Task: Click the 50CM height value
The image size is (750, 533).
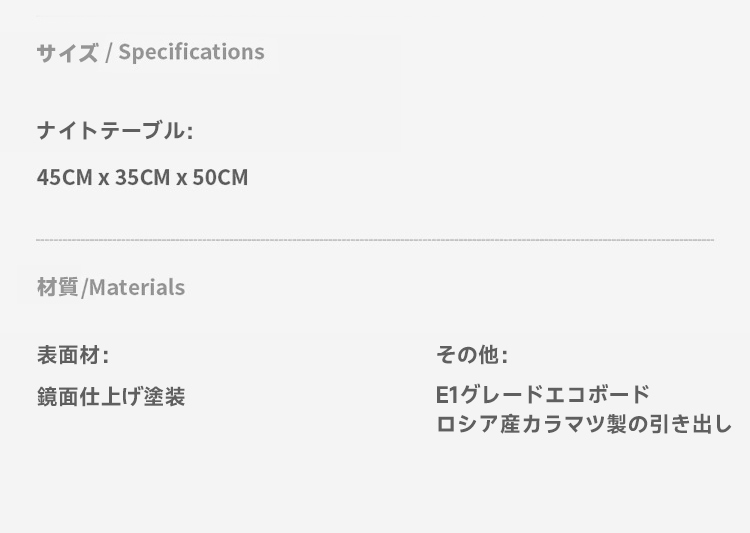Action: pyautogui.click(x=220, y=178)
